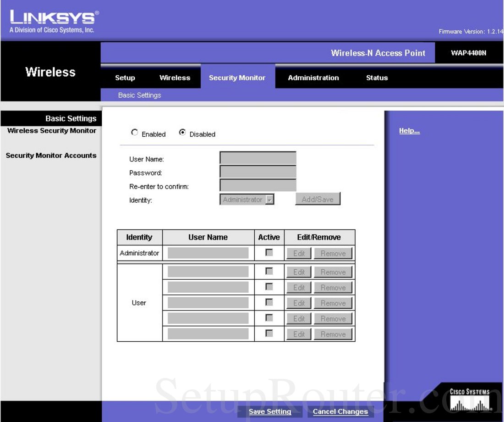The width and height of the screenshot is (504, 422).
Task: Click Remove in the fourth User row
Action: pos(333,318)
